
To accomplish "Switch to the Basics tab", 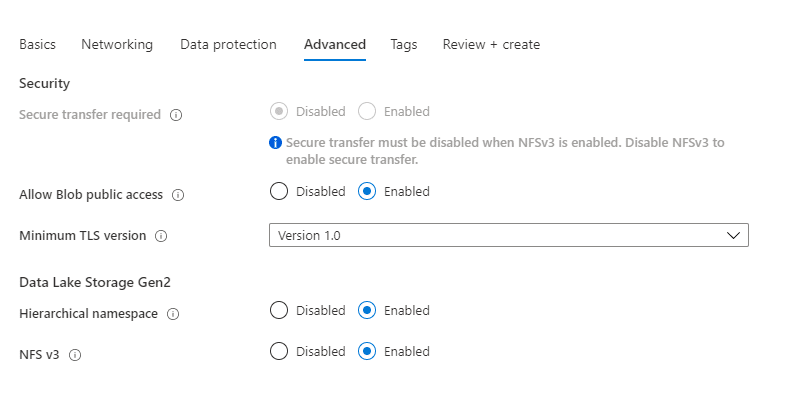I will (37, 44).
